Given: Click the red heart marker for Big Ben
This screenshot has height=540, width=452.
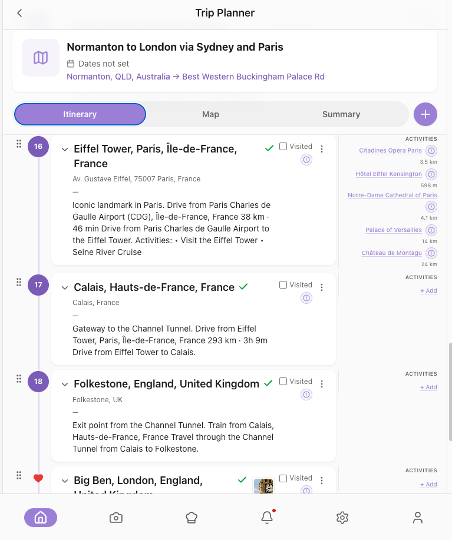Looking at the screenshot, I should click(38, 478).
